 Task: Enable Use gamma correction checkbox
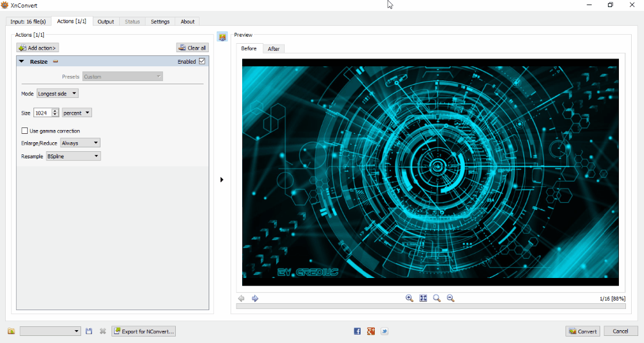click(24, 131)
